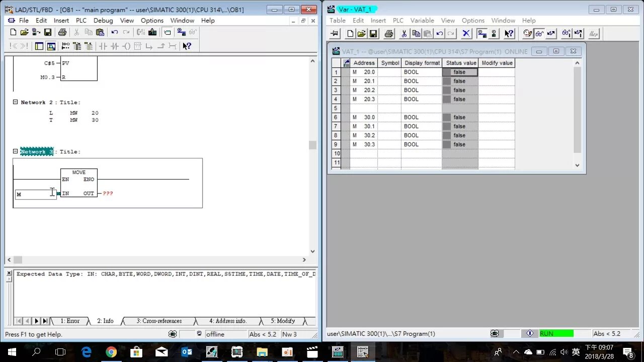The height and width of the screenshot is (362, 644).
Task: Switch to 4: Address info. tab
Action: click(x=228, y=321)
